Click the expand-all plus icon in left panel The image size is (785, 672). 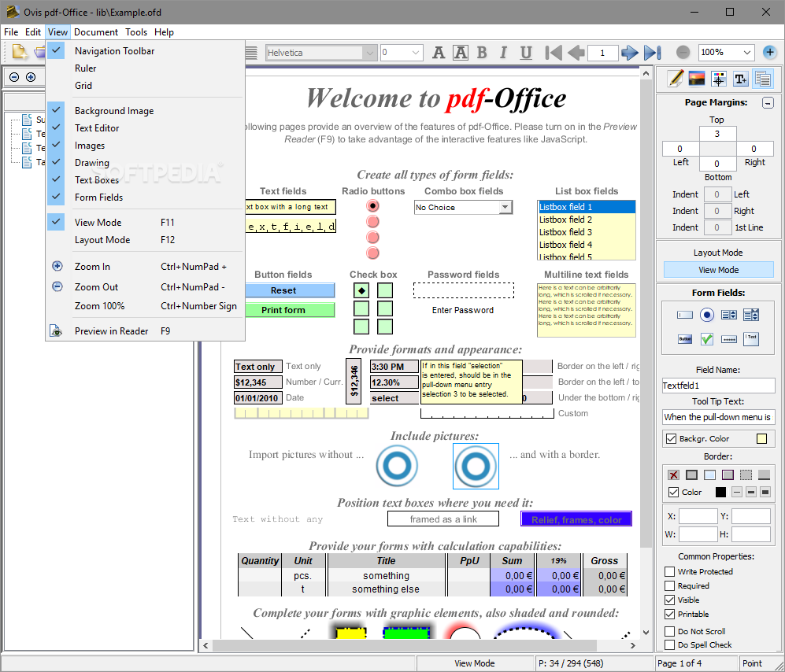31,77
